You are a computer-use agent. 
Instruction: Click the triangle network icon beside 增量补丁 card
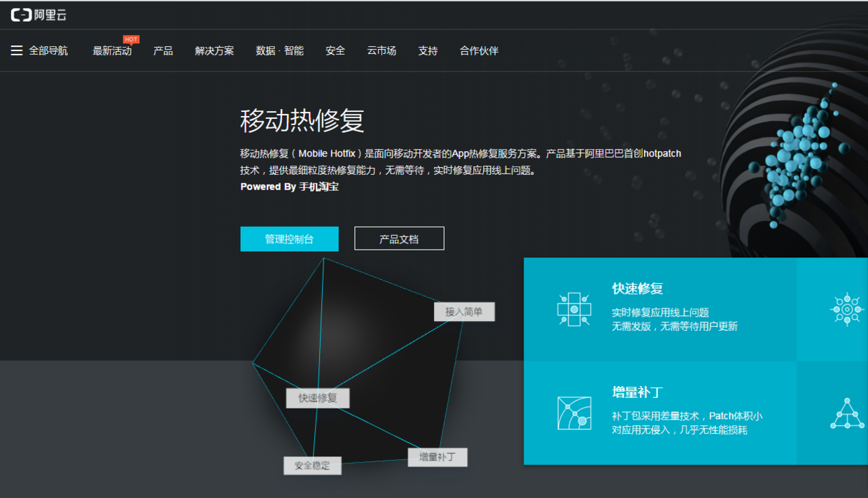point(847,413)
